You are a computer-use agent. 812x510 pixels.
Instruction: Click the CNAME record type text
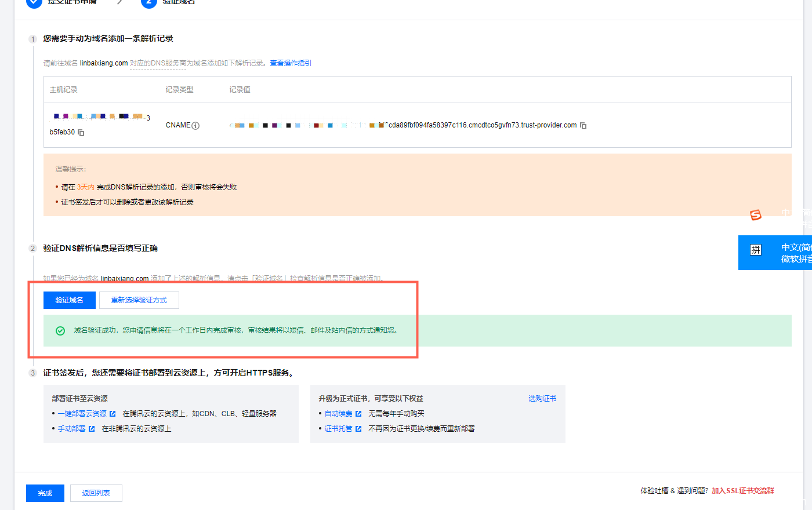(x=178, y=125)
